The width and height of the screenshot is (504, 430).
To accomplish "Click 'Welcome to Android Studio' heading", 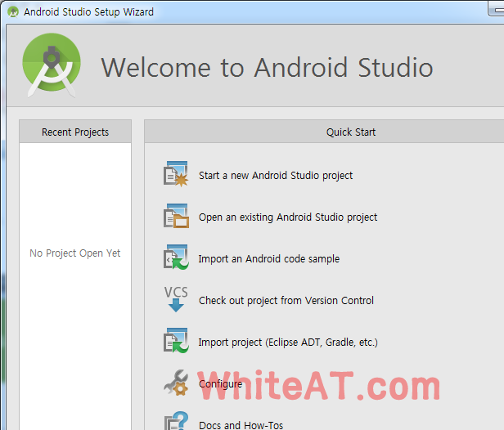I will pos(267,67).
